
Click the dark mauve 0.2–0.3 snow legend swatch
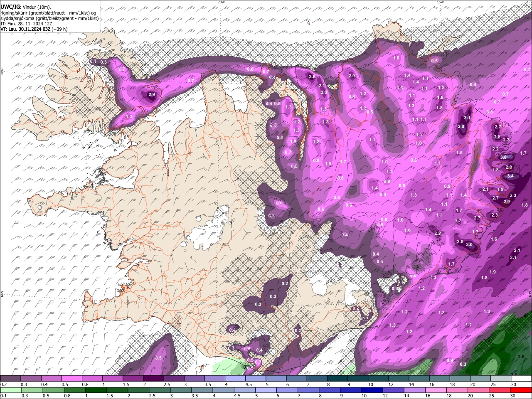[10, 379]
